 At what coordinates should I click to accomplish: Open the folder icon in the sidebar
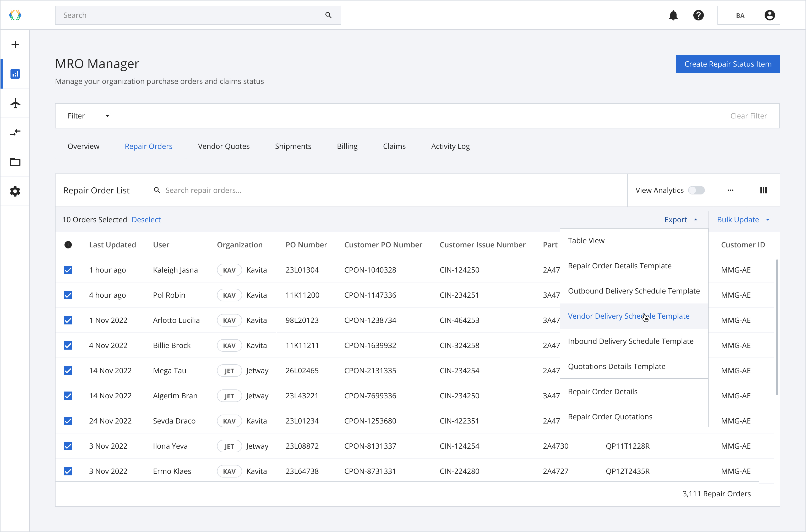(15, 162)
